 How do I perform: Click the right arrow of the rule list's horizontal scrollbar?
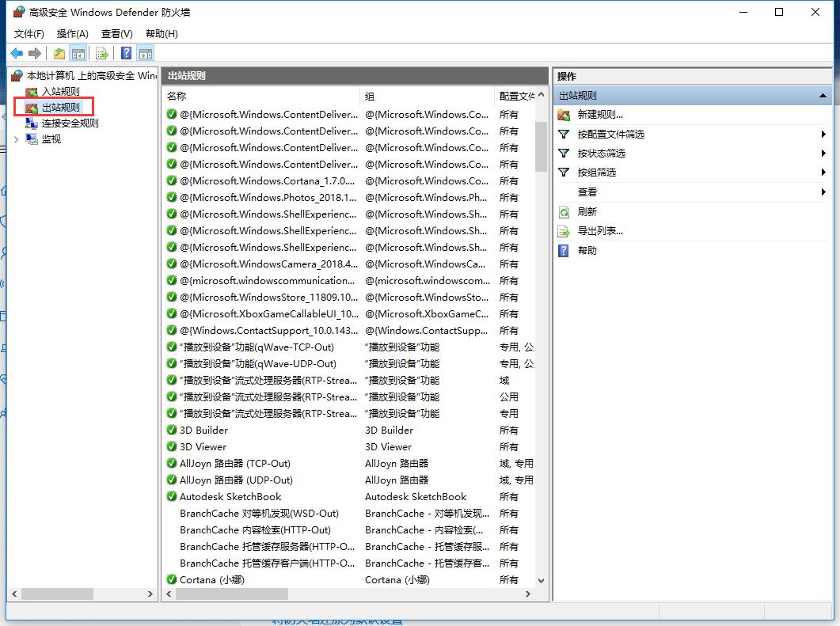(528, 594)
